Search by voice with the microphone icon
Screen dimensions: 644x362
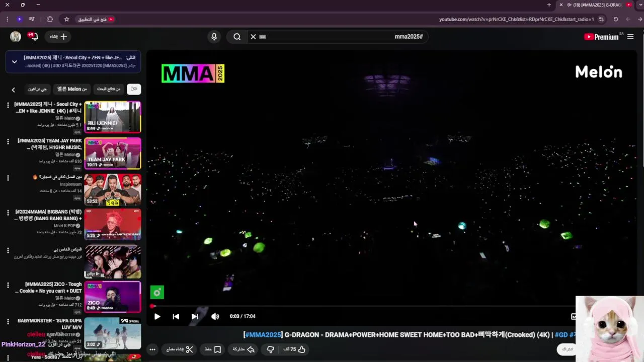[x=214, y=37]
